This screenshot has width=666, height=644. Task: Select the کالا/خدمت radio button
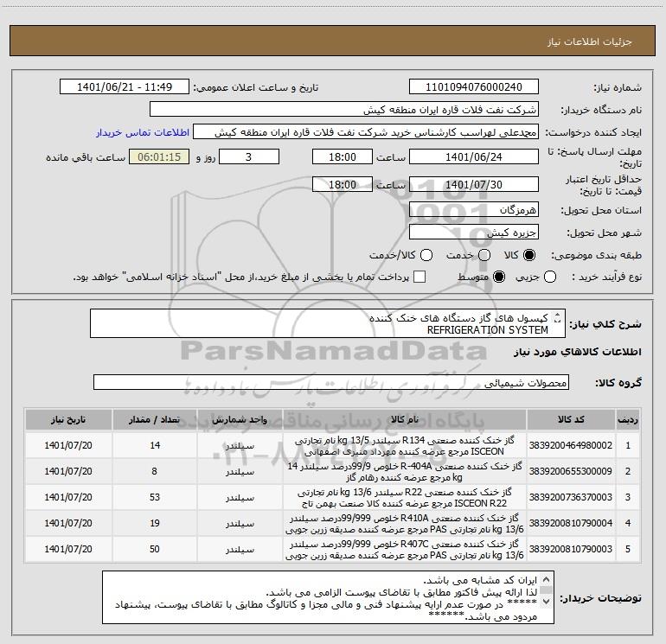[x=426, y=255]
